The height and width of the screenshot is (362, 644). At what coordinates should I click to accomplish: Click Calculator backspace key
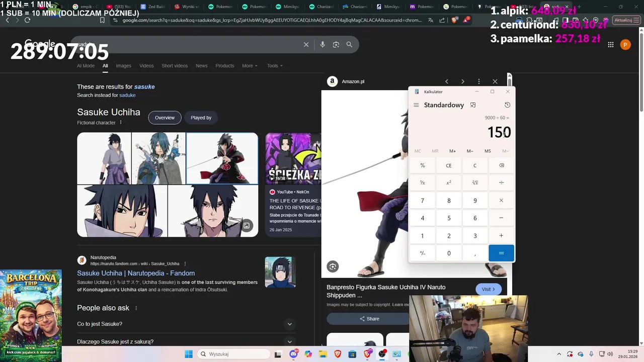[501, 165]
